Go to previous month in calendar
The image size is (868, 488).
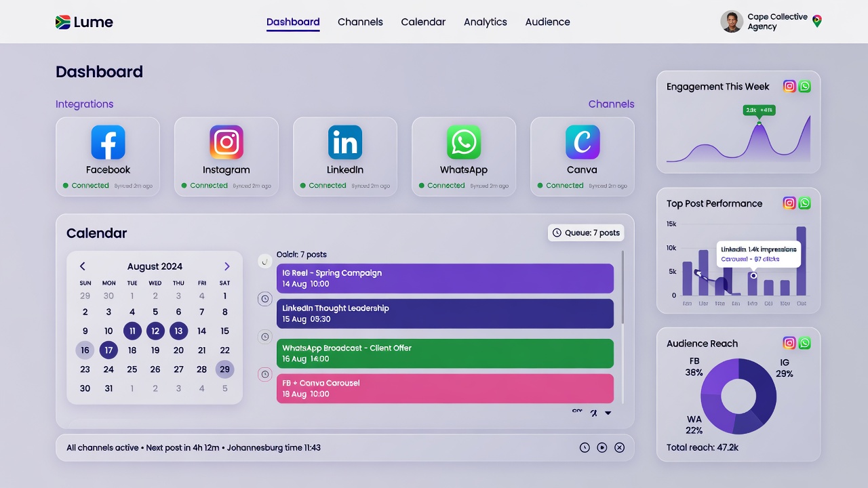[x=83, y=266]
